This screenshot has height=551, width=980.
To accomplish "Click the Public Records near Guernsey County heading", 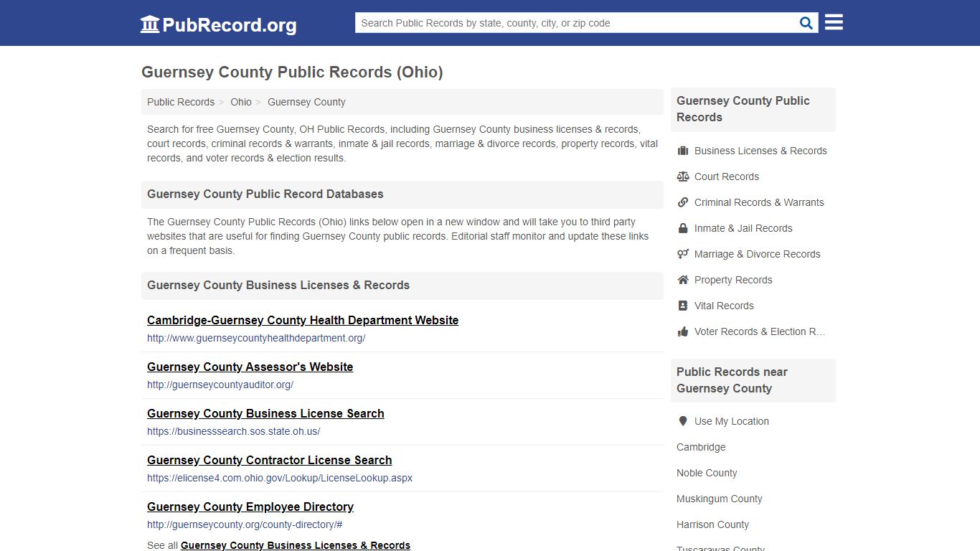I will tap(732, 380).
